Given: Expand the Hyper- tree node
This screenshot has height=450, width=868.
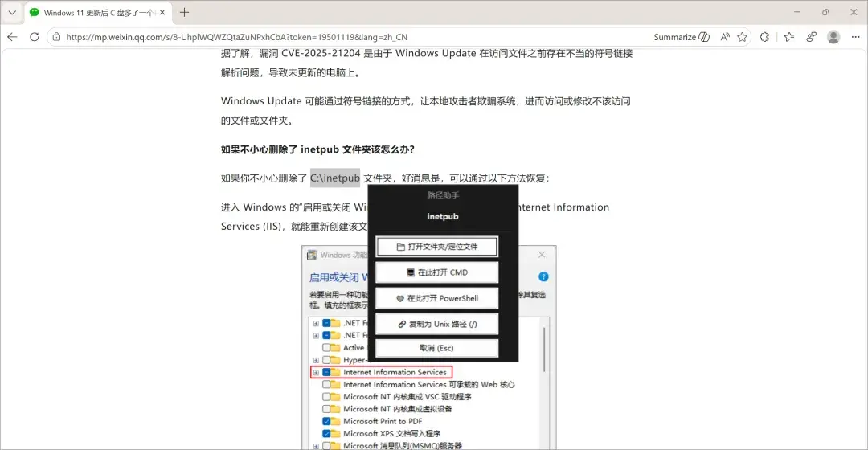Looking at the screenshot, I should pyautogui.click(x=316, y=360).
